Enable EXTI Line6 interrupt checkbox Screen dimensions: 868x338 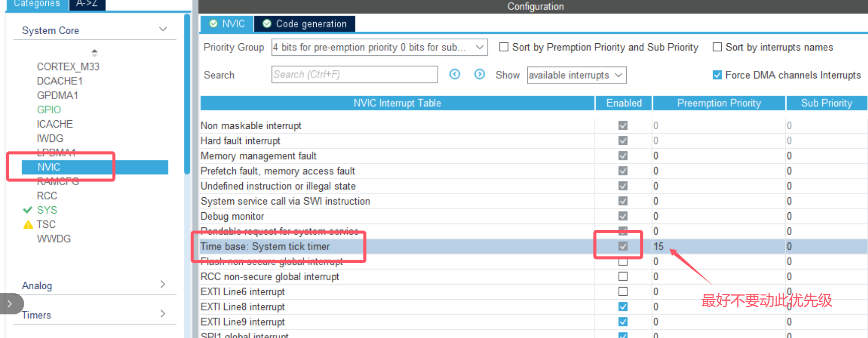click(623, 291)
